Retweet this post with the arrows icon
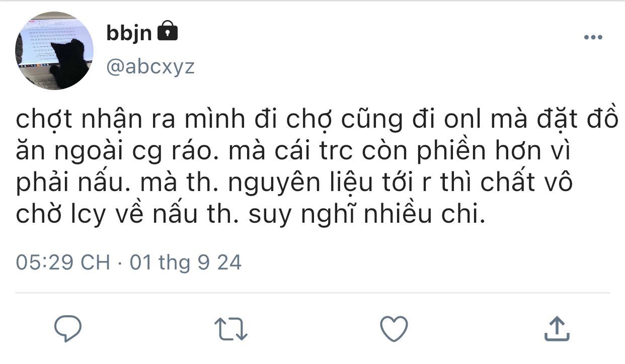 231,329
